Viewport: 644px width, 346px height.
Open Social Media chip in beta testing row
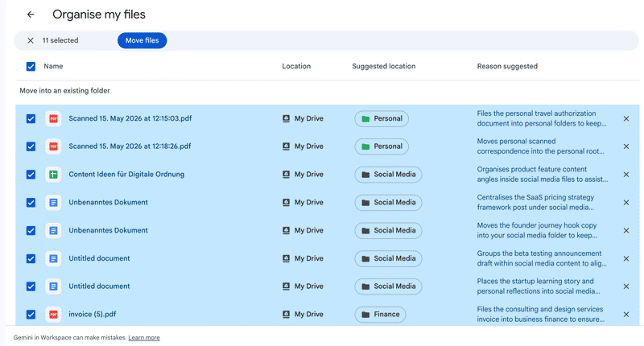pos(388,258)
